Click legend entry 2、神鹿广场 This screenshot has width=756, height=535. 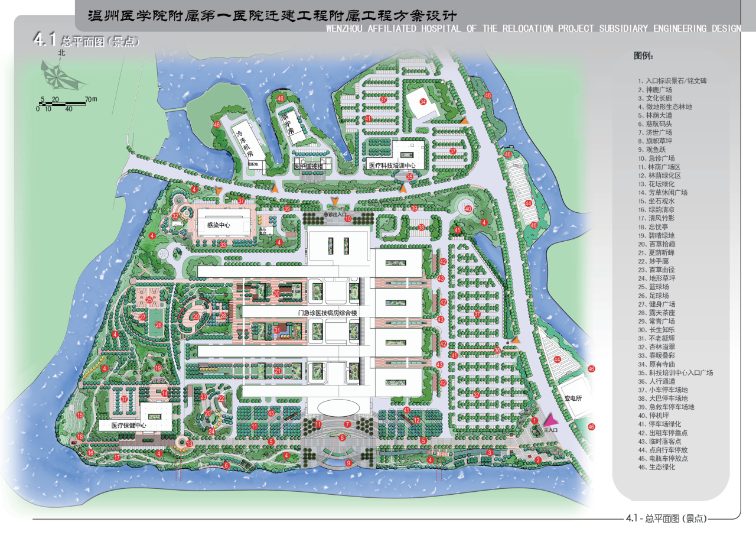click(656, 90)
